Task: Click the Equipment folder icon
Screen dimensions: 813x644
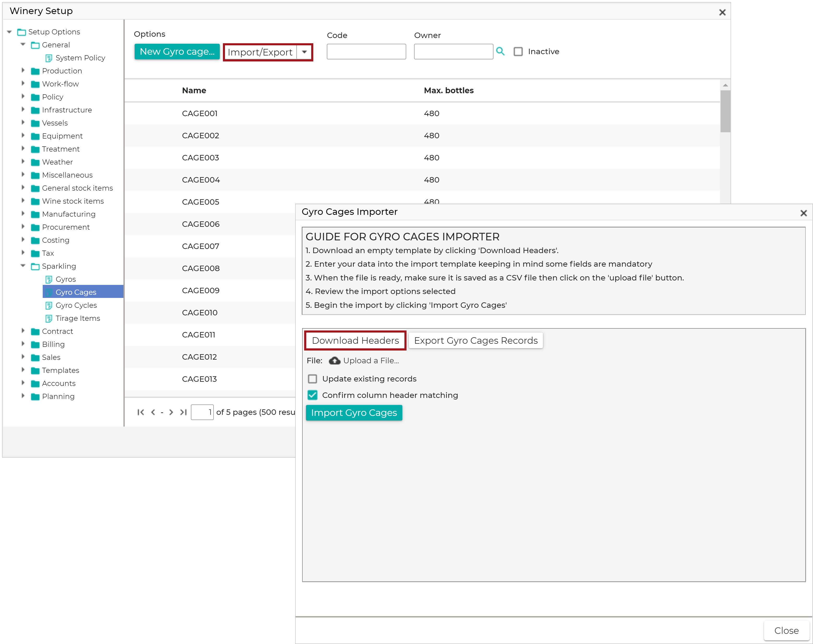Action: [x=35, y=136]
